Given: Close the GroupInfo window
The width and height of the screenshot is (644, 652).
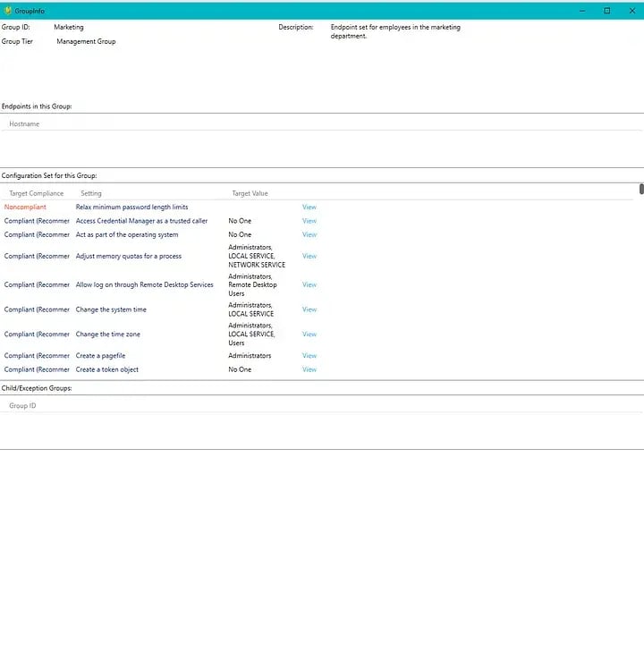Looking at the screenshot, I should point(631,10).
